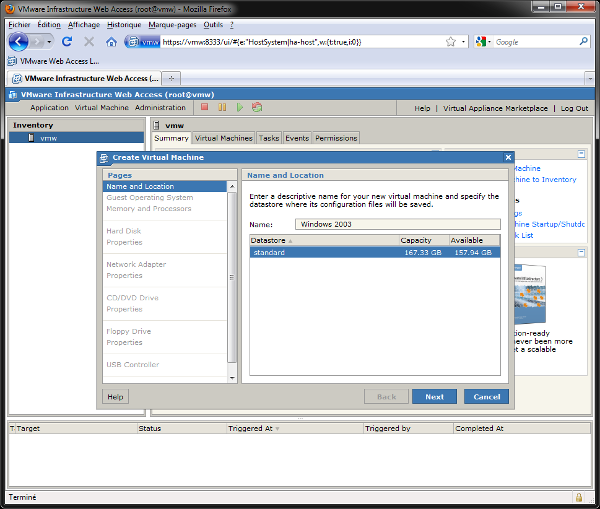This screenshot has height=509, width=600.
Task: Open Virtual Appliance Marketplace link
Action: pos(495,108)
